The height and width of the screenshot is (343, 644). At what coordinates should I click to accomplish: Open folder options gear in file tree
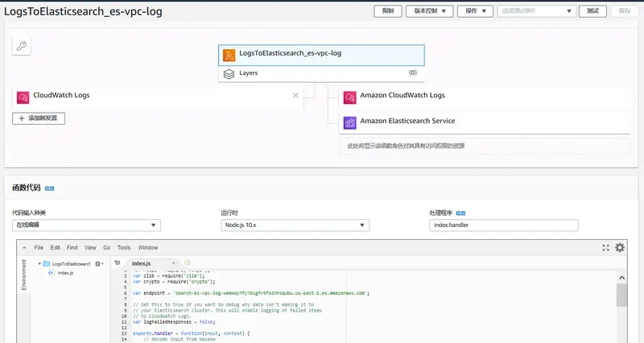click(98, 264)
